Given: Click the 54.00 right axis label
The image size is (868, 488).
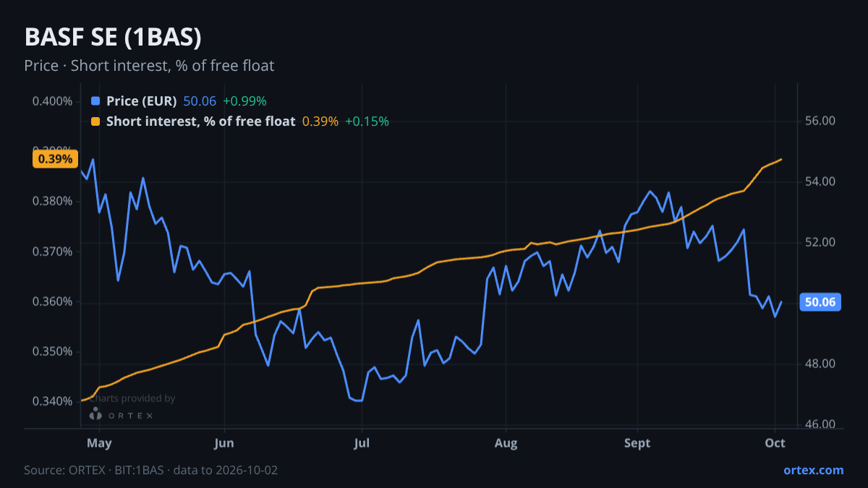Looking at the screenshot, I should point(820,181).
